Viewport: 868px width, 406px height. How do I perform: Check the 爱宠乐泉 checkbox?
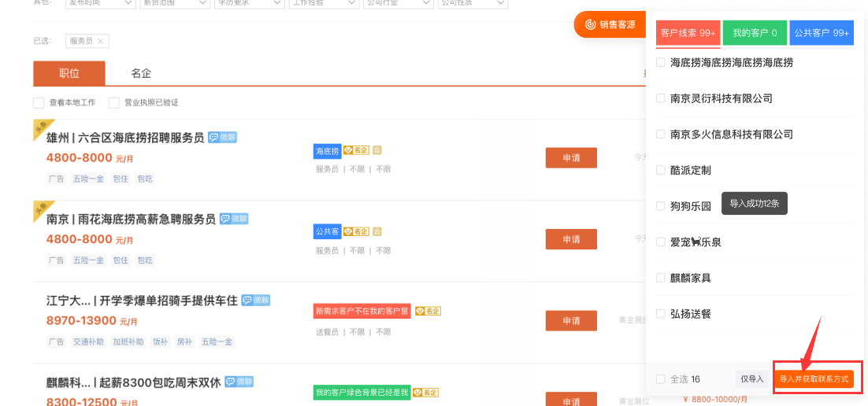point(660,242)
